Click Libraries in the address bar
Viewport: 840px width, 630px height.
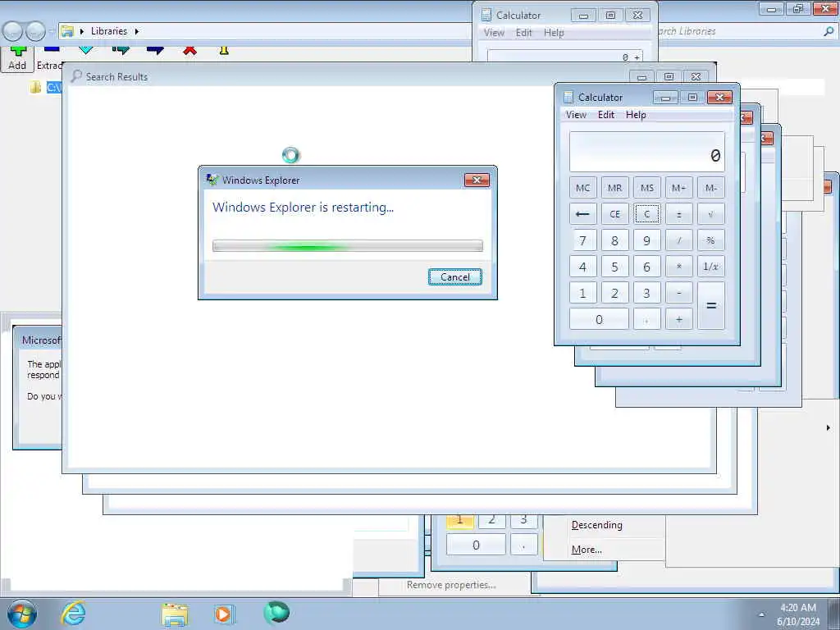(x=109, y=31)
